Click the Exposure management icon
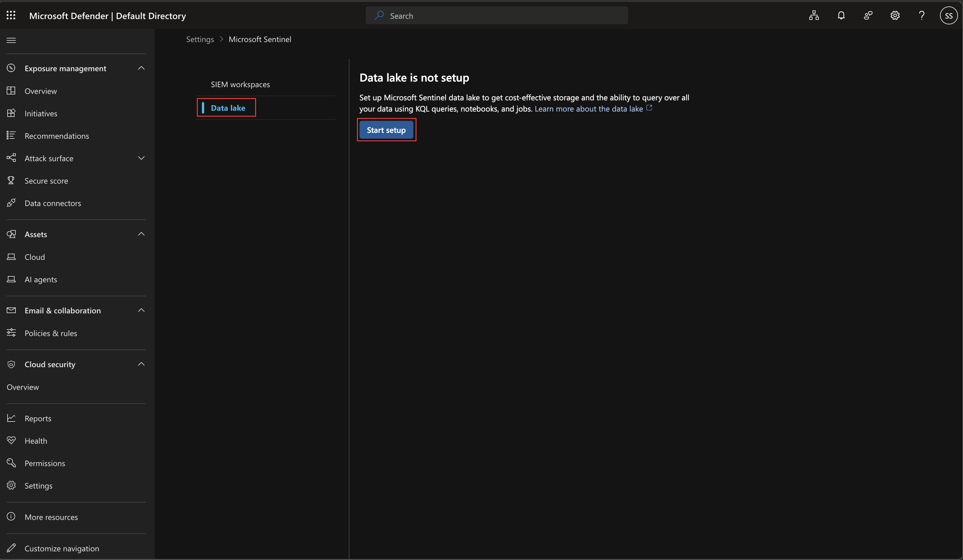This screenshot has height=560, width=963. pos(11,68)
